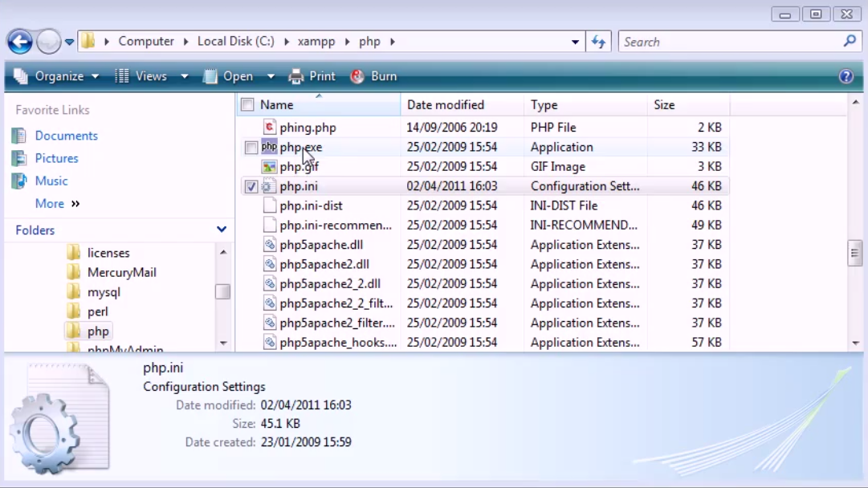Select Local Disk (C:) breadcrumb
868x488 pixels.
(x=236, y=42)
